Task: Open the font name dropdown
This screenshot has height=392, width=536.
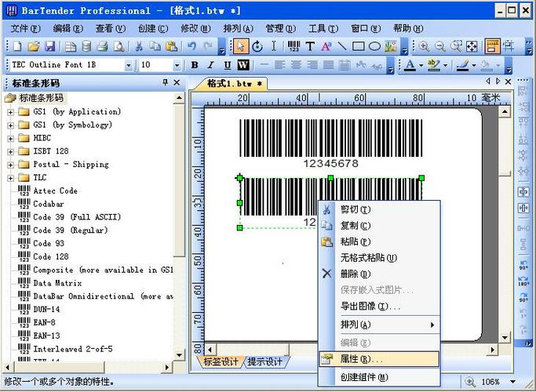Action: click(x=129, y=65)
